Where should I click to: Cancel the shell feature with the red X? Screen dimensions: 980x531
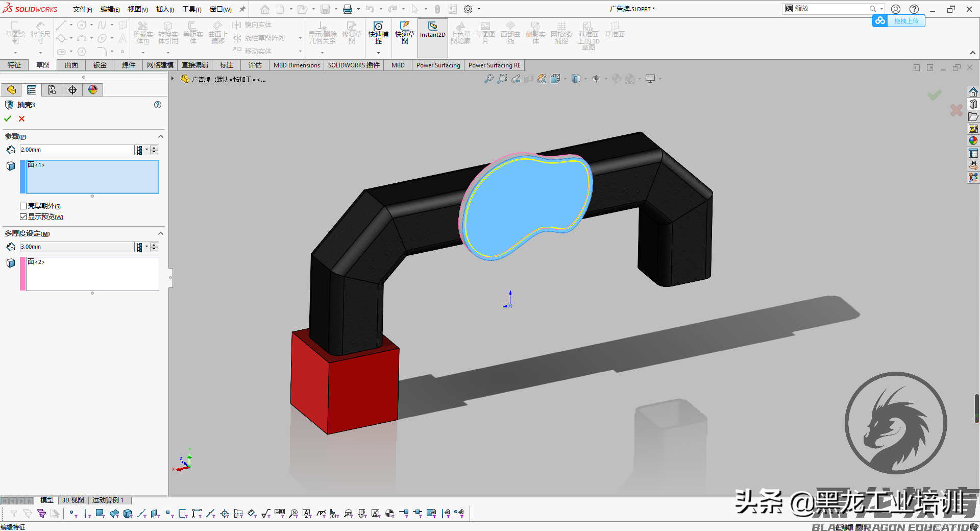(21, 118)
